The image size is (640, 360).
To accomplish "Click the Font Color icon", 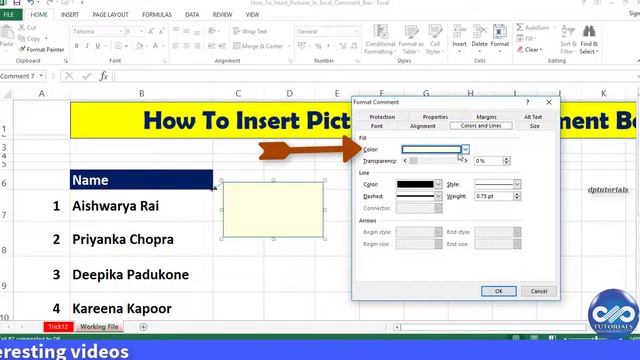I will 155,46.
